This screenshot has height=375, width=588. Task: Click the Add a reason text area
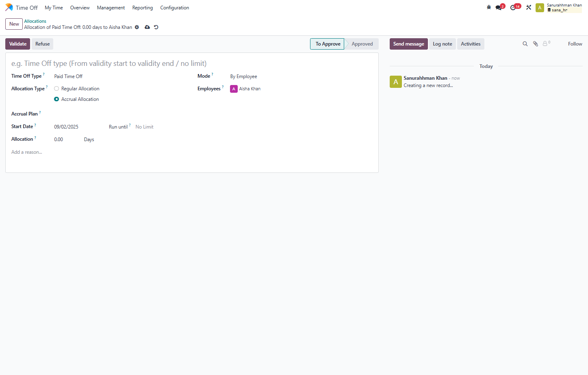coord(192,152)
